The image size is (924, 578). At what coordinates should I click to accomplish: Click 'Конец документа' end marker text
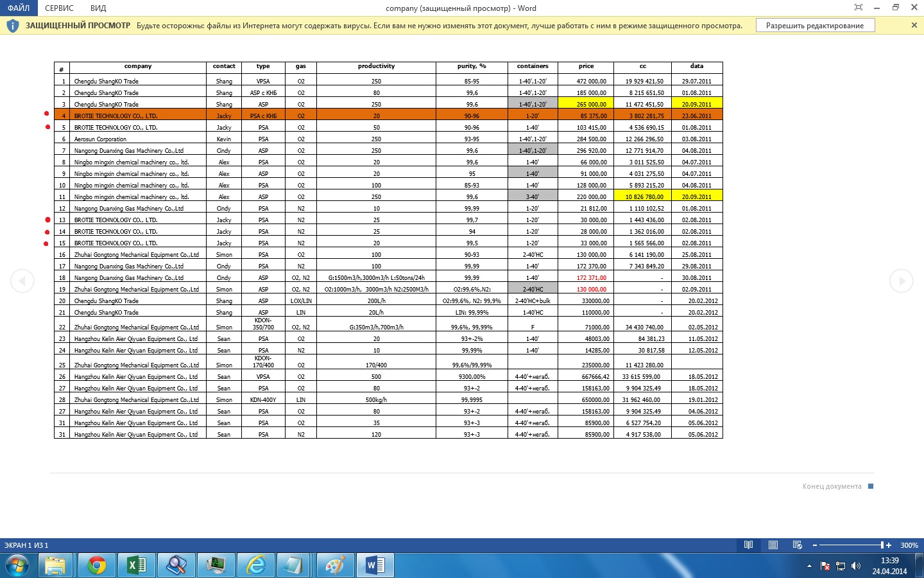coord(832,486)
